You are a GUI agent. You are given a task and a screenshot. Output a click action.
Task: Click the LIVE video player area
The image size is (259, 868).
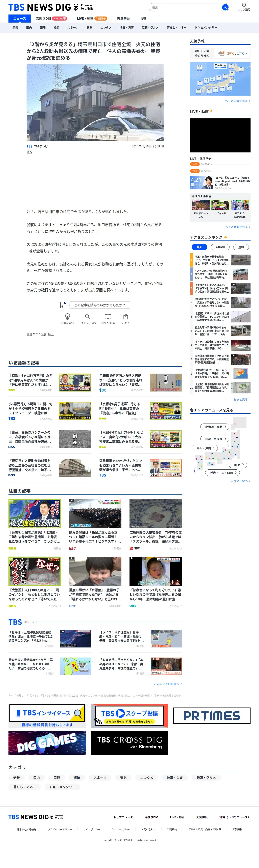coord(220,135)
